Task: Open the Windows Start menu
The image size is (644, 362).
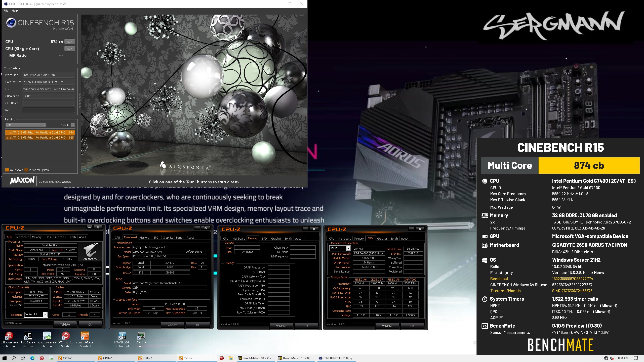Action: tap(4, 358)
